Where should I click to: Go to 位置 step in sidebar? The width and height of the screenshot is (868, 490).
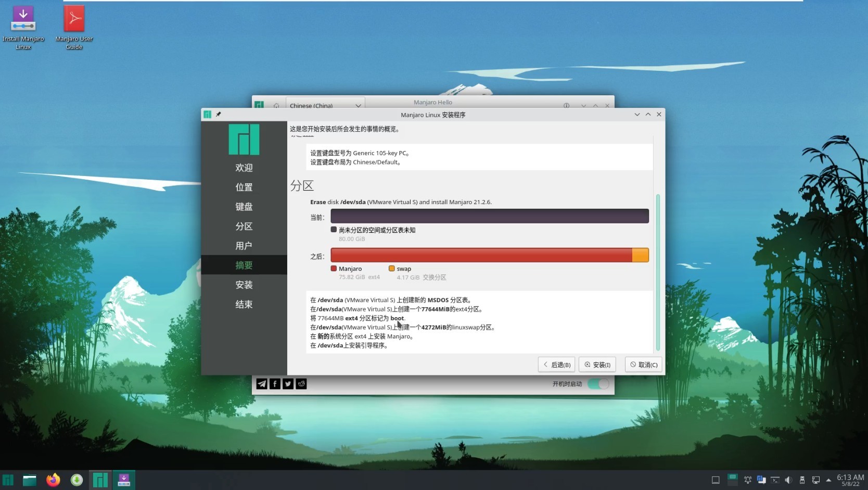(244, 187)
